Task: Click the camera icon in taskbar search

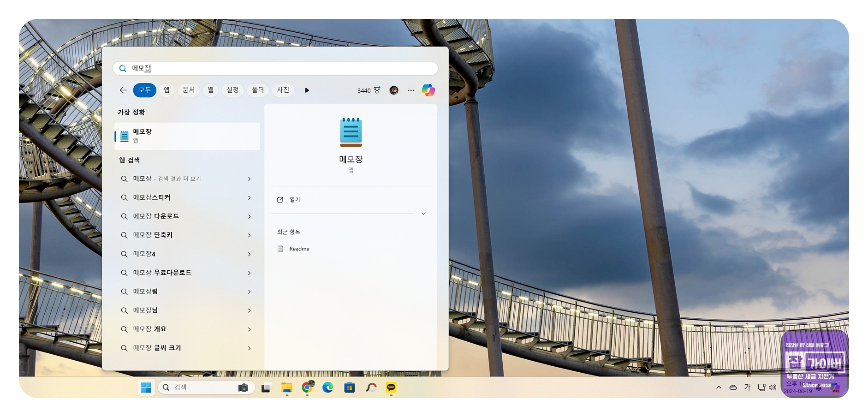Action: (243, 387)
